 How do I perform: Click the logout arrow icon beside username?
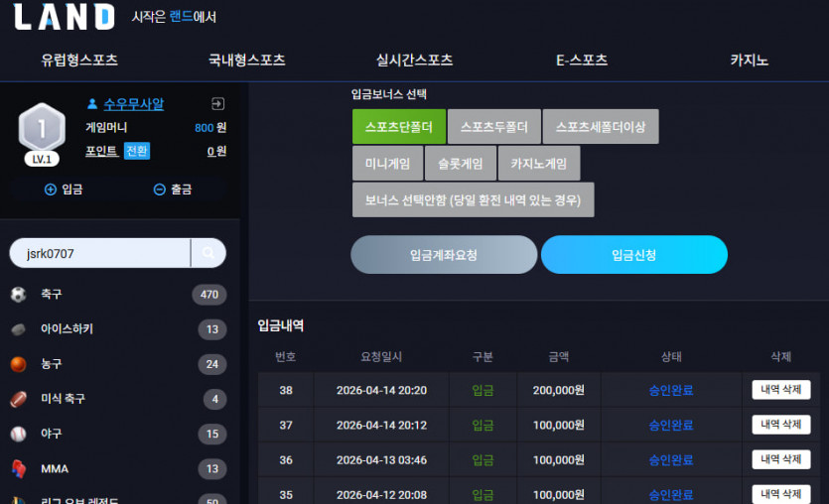[217, 103]
